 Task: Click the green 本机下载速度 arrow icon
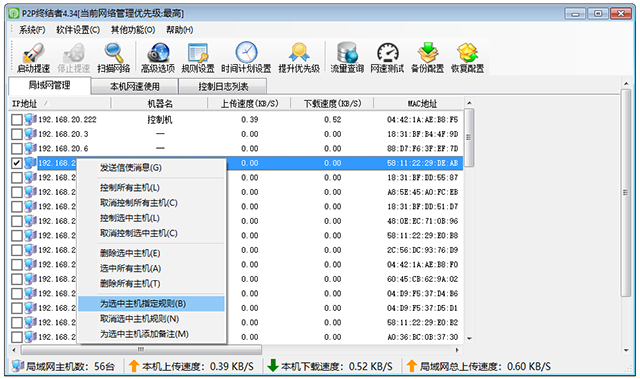click(273, 366)
